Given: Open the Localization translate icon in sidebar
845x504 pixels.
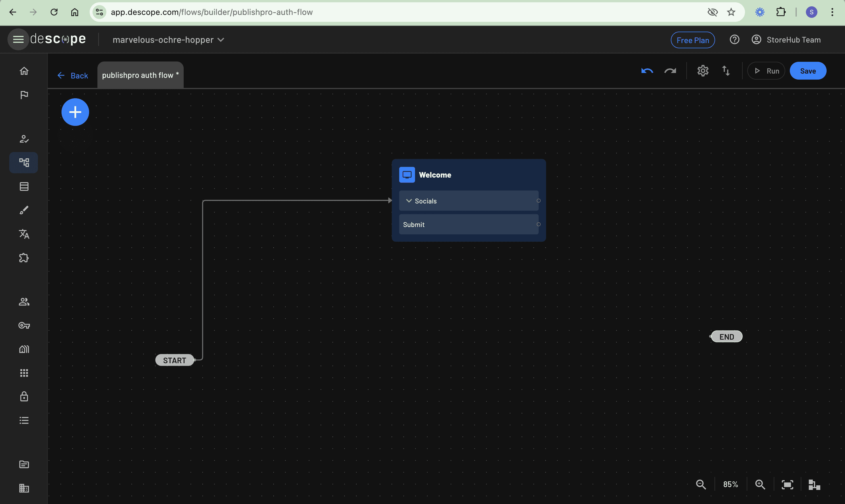Looking at the screenshot, I should coord(24,234).
